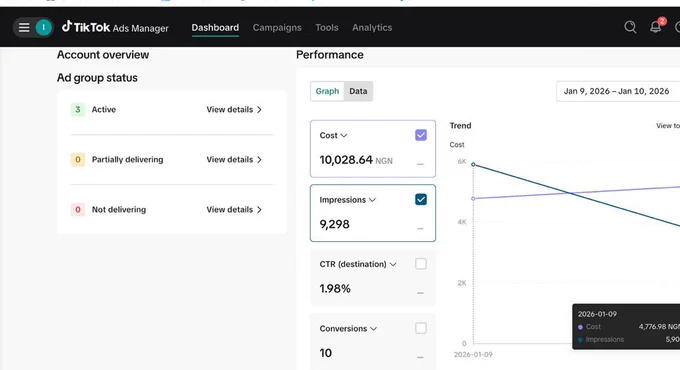Screen dimensions: 680x370
Task: Open the date range picker field
Action: click(x=618, y=91)
